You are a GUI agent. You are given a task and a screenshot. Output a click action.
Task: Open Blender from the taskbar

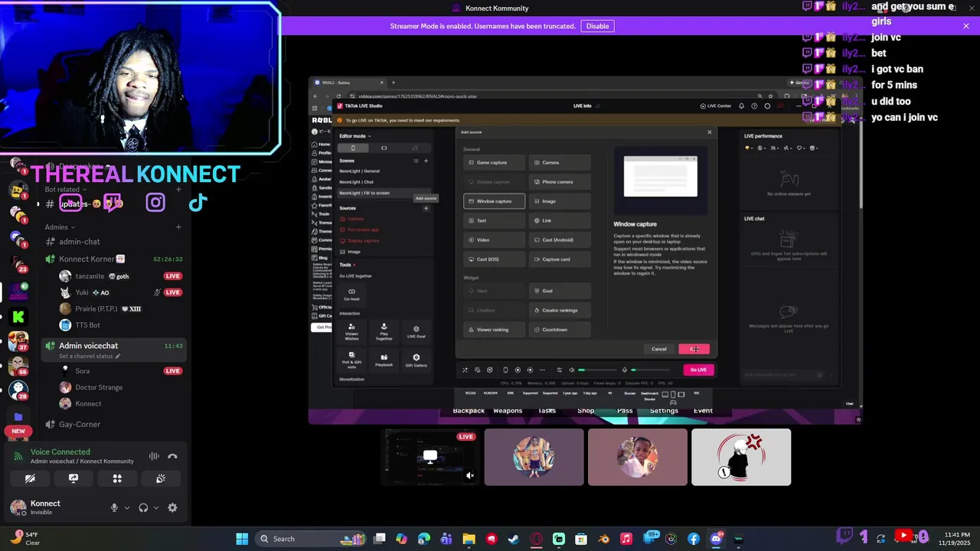tap(604, 539)
